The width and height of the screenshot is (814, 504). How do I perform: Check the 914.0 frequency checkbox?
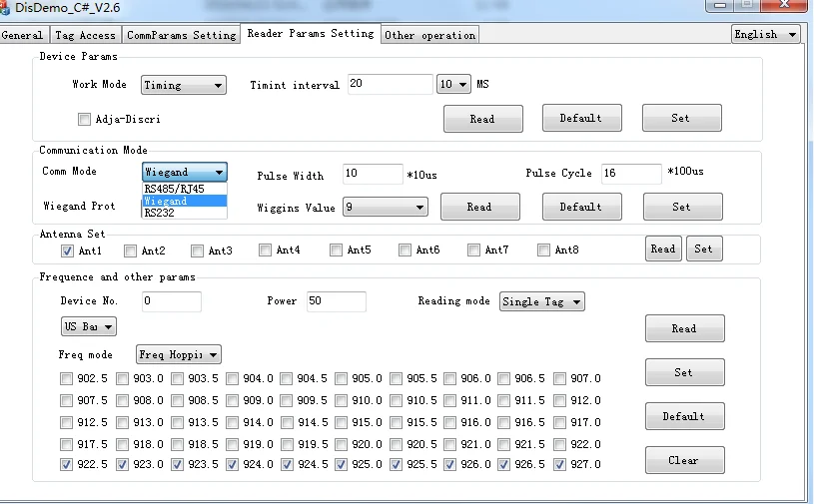pos(232,422)
